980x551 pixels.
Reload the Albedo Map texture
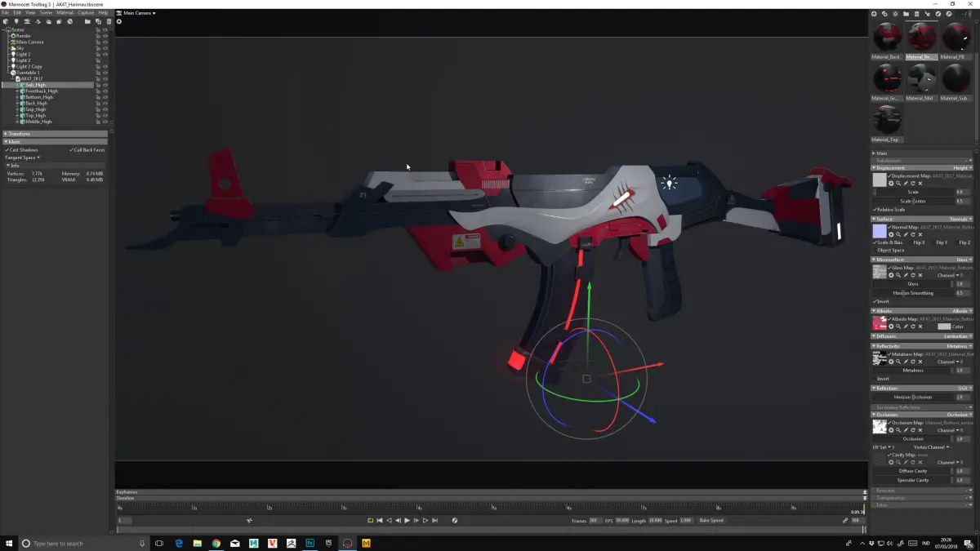click(912, 327)
